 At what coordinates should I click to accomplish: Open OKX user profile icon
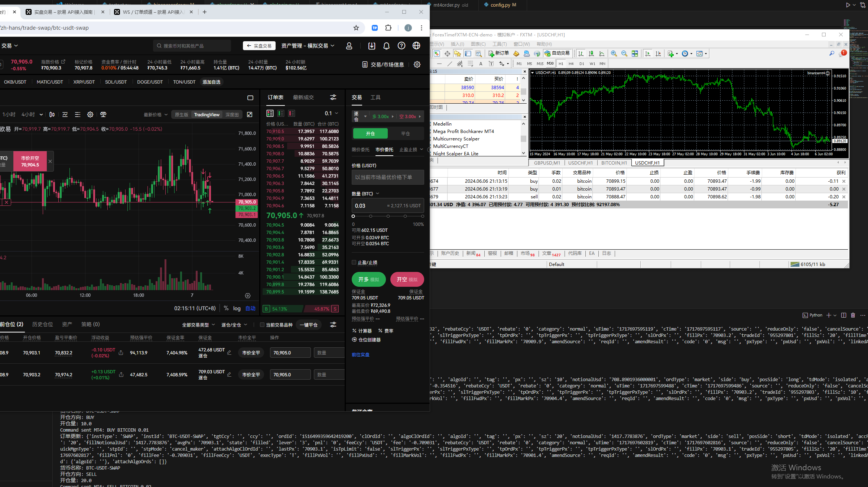click(349, 46)
